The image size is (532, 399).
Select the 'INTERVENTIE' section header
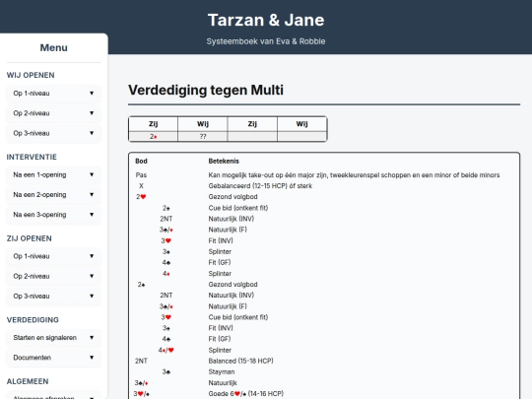pos(32,157)
